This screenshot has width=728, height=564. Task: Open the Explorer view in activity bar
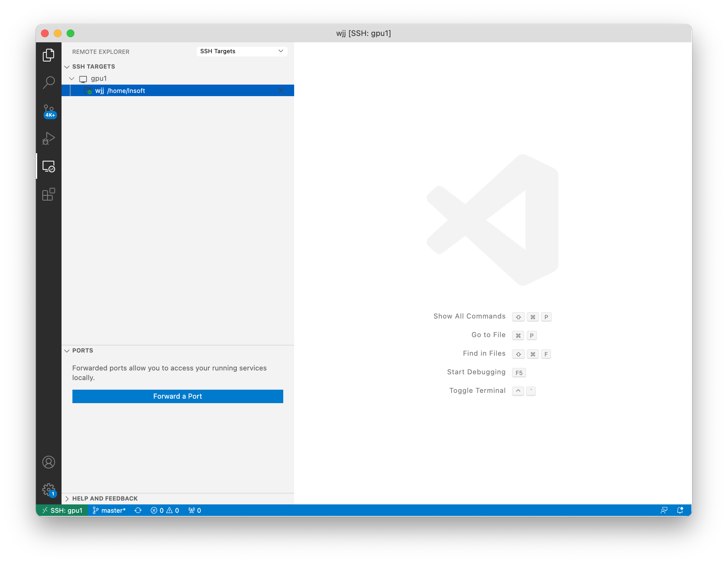[x=48, y=55]
